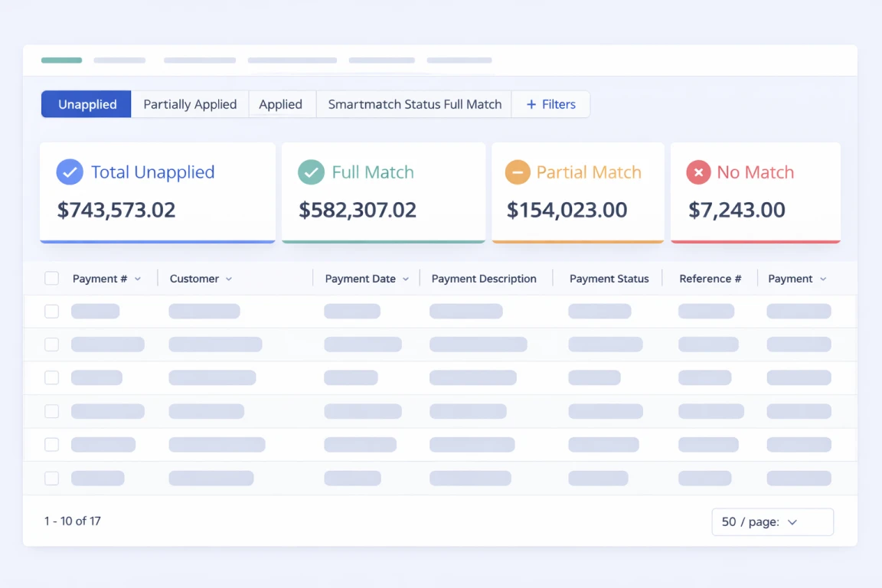
Task: Click the plus icon next to Filters
Action: click(531, 105)
